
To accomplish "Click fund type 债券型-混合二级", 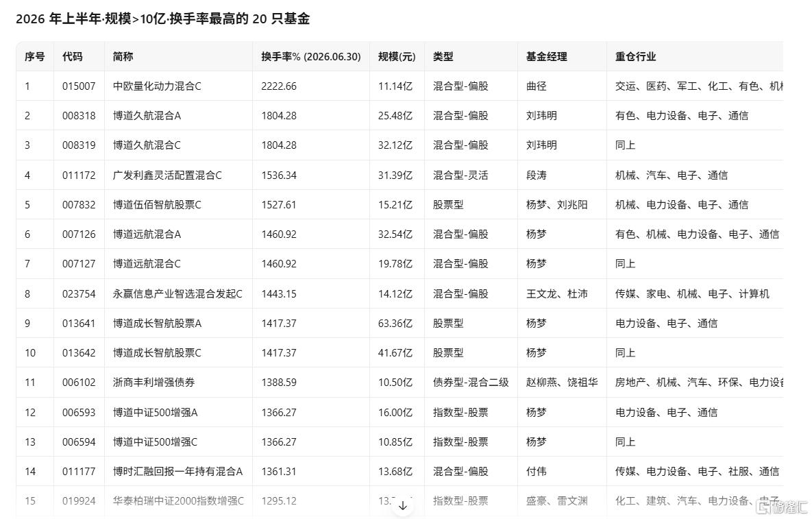I will [471, 383].
